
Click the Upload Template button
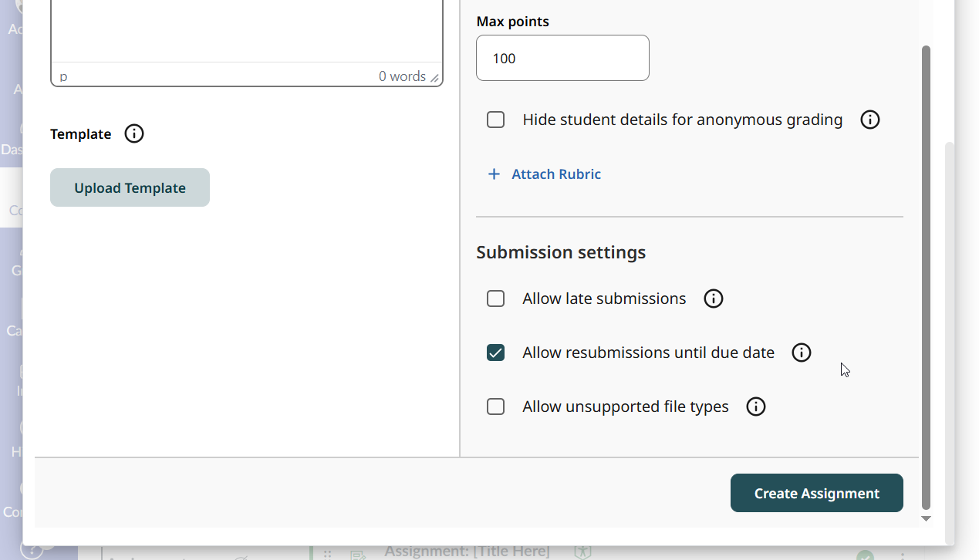(130, 187)
